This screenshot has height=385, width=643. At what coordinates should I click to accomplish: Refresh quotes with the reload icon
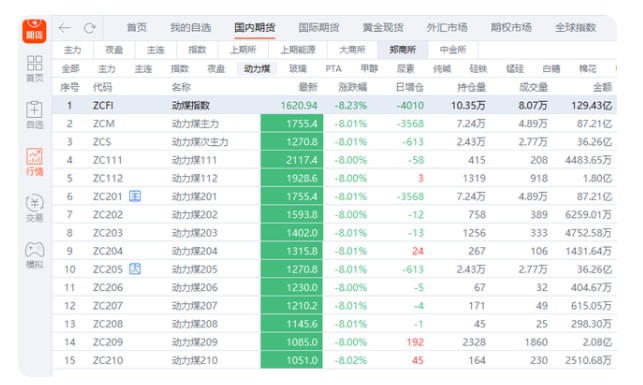coord(90,28)
